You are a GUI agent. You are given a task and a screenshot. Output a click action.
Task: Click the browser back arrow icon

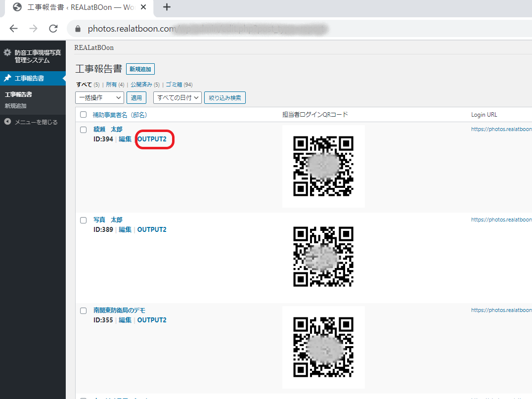(x=13, y=29)
